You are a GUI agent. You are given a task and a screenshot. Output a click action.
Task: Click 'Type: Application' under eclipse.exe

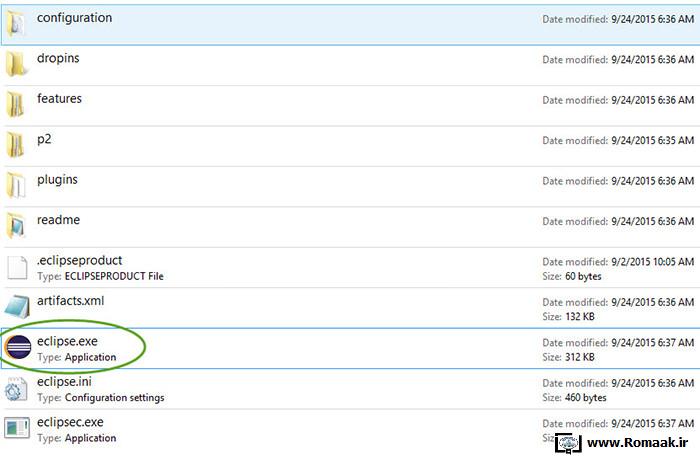tap(77, 357)
